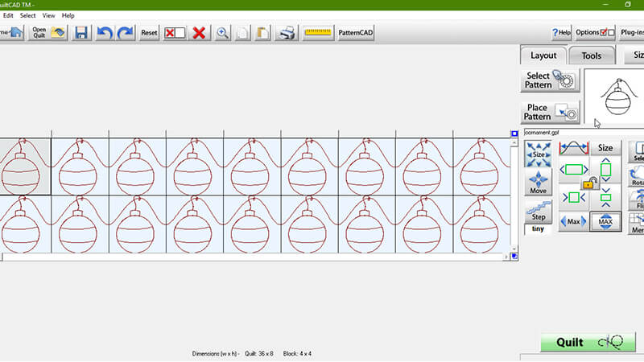Image resolution: width=644 pixels, height=362 pixels.
Task: Toggle the Options checkbox button
Action: click(x=595, y=33)
